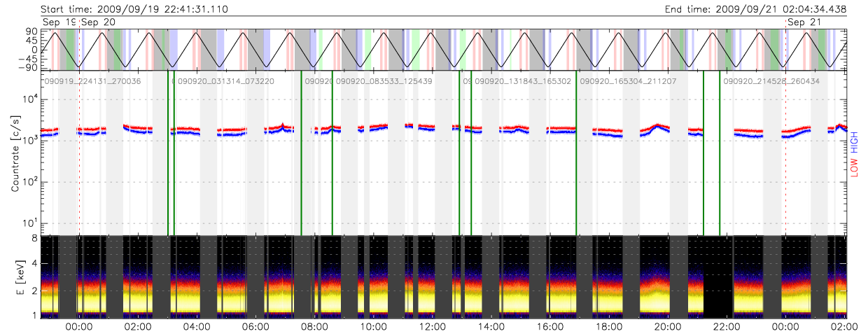The width and height of the screenshot is (868, 336).
Task: Select the Sep 21 date marker label
Action: point(804,22)
